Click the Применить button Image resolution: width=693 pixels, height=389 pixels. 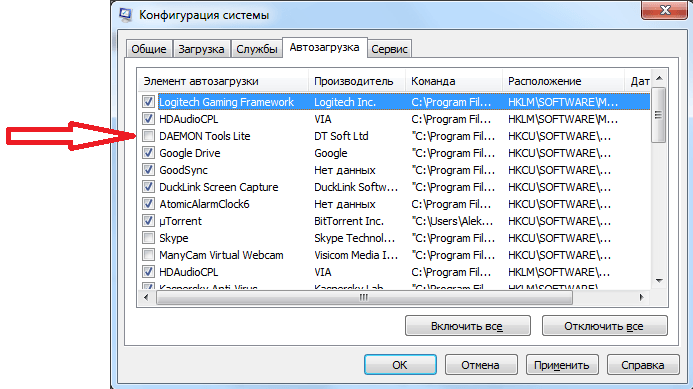(x=562, y=365)
